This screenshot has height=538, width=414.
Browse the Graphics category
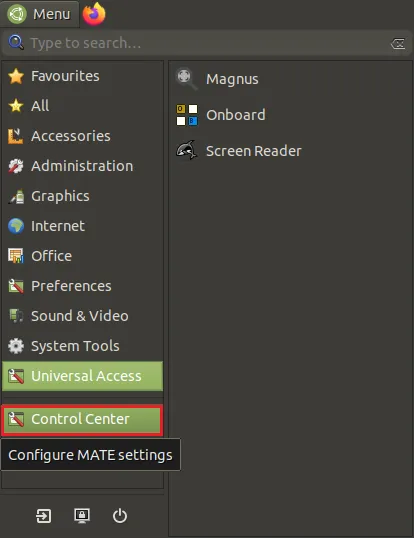point(82,196)
